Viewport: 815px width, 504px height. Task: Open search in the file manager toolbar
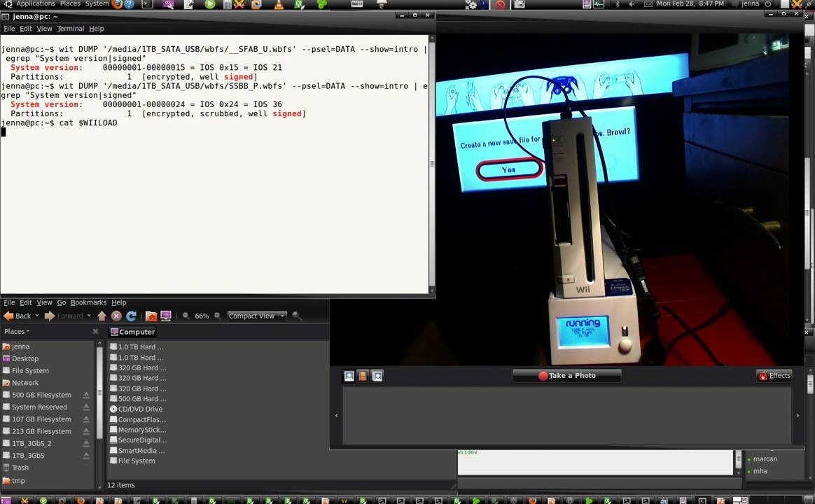[297, 316]
